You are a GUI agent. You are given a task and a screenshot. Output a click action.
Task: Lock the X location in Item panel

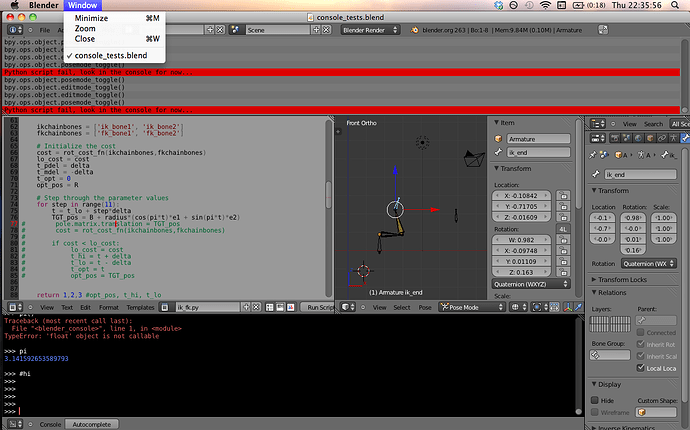(x=563, y=196)
